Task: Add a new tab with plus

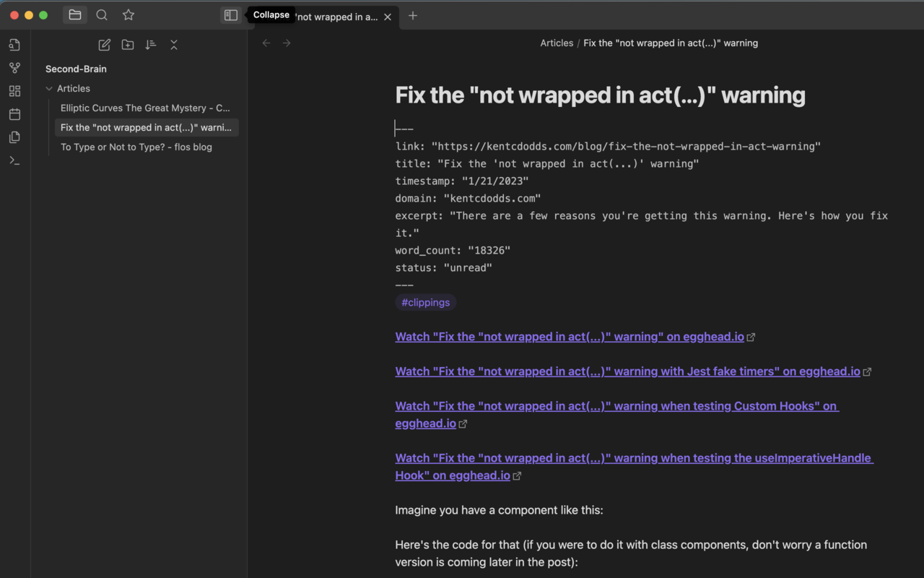Action: 413,16
